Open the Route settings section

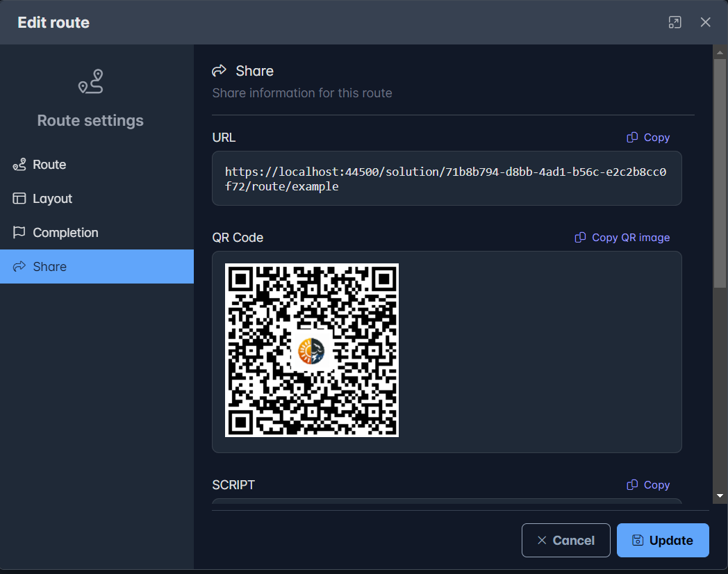(97, 165)
